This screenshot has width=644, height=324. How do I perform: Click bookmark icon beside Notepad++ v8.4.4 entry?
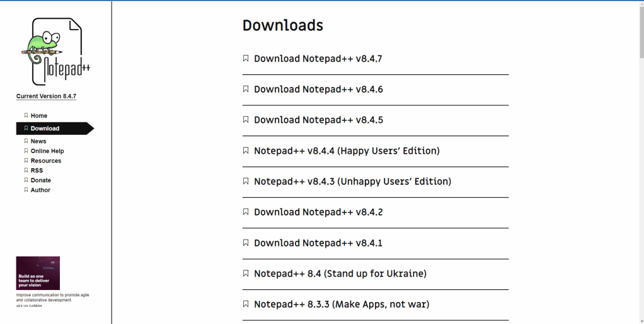coord(246,151)
